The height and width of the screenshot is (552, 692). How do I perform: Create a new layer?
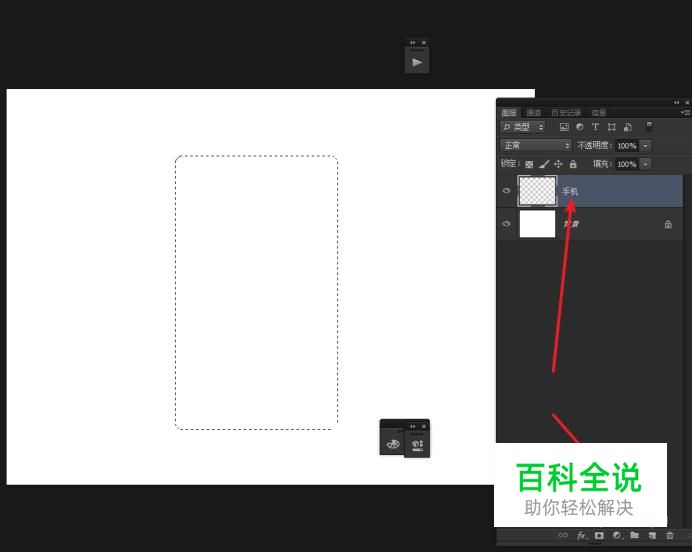click(x=652, y=535)
